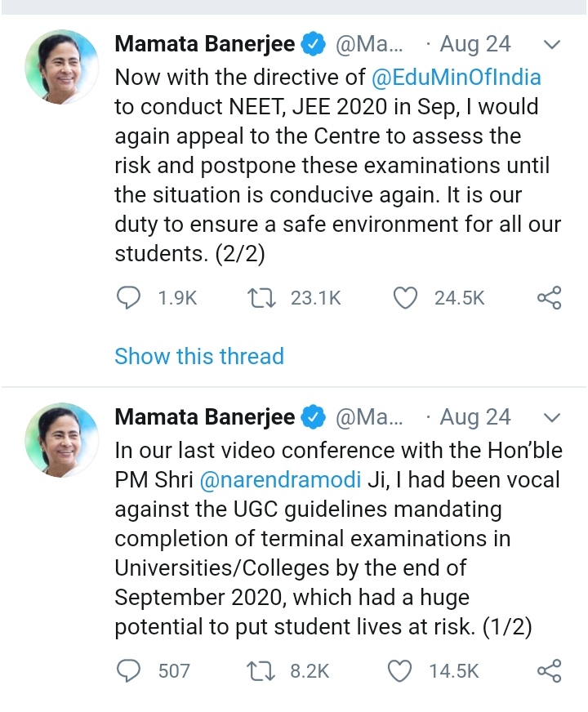Share the NEET, JEE 2020 tweet
The width and height of the screenshot is (588, 712).
pos(549,299)
